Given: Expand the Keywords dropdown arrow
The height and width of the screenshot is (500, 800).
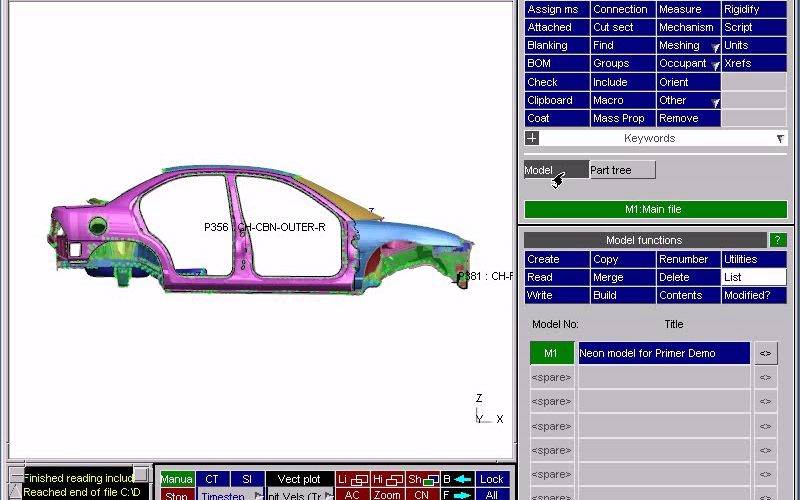Looking at the screenshot, I should (x=780, y=138).
